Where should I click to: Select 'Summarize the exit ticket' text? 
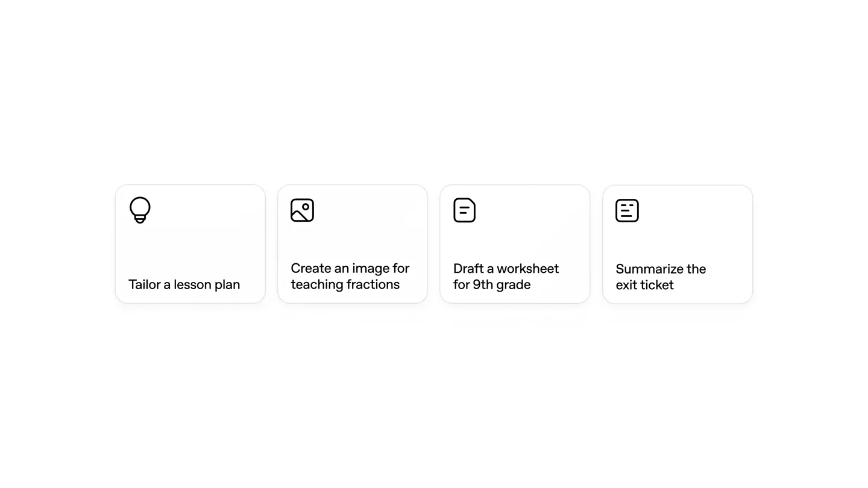[661, 277]
